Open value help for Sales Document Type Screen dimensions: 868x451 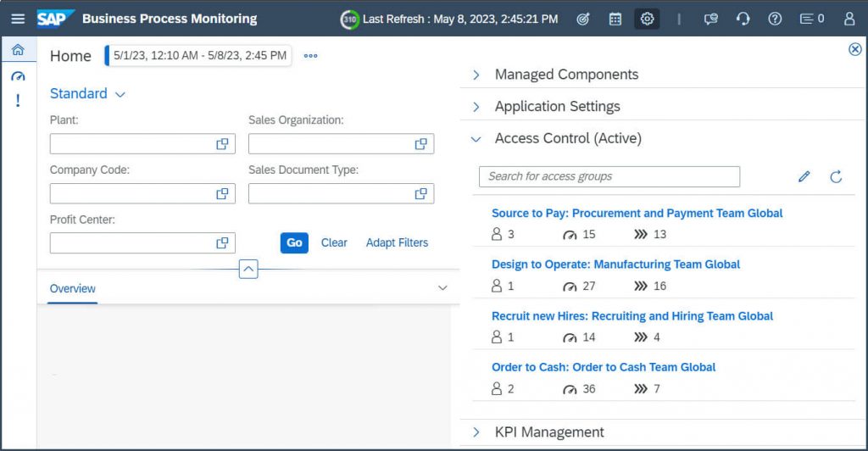pyautogui.click(x=420, y=193)
